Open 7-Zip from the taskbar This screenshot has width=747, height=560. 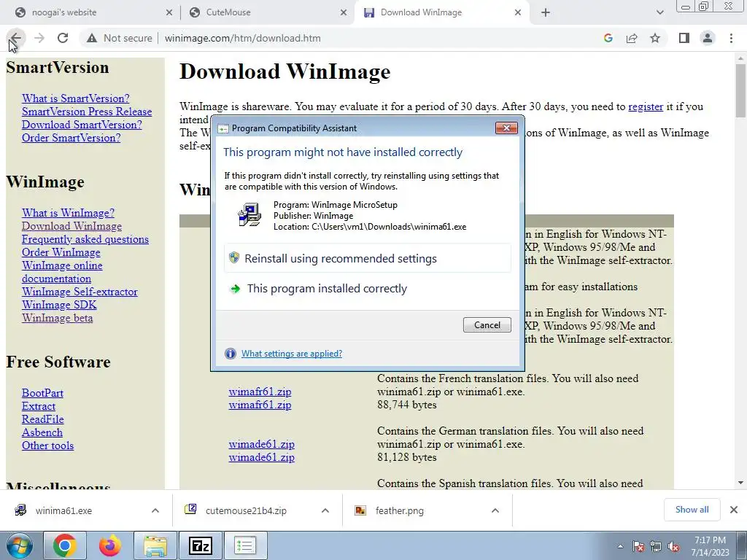(200, 545)
